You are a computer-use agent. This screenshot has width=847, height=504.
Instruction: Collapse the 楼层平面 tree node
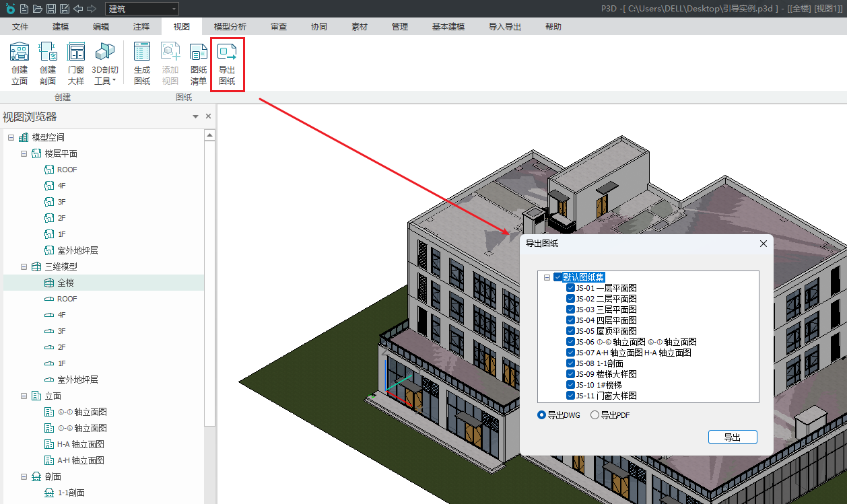point(24,153)
